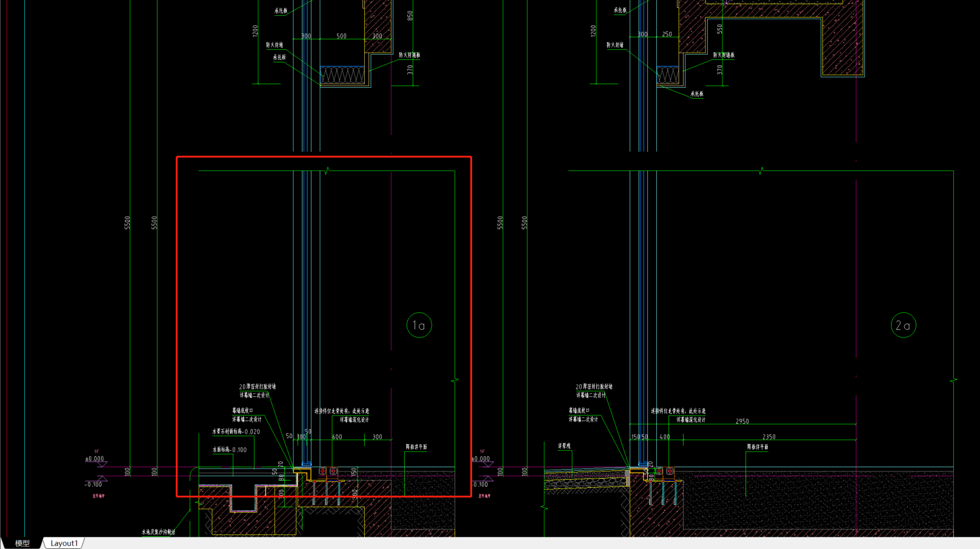Viewport: 980px width, 549px height.
Task: Select the 详景观 leader label
Action: click(x=564, y=446)
